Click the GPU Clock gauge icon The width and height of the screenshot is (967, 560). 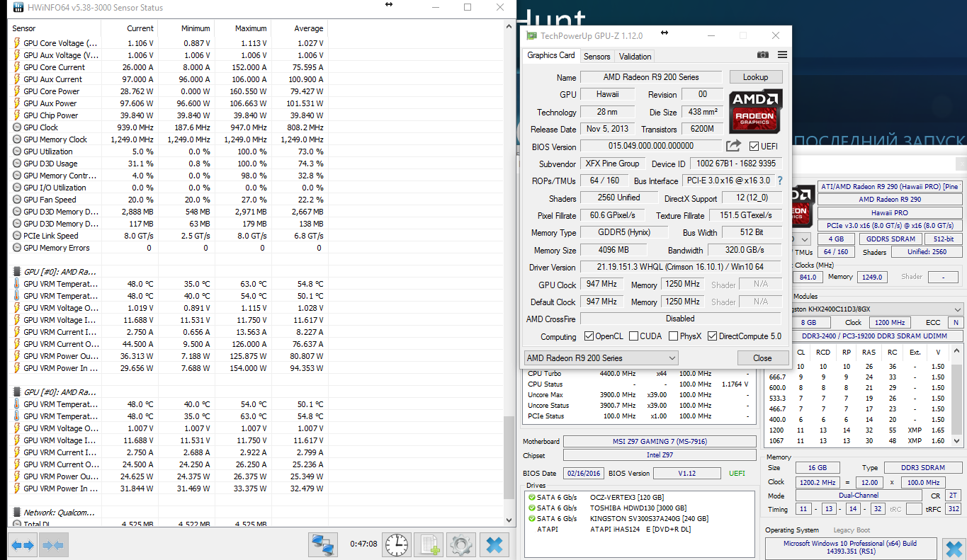17,127
